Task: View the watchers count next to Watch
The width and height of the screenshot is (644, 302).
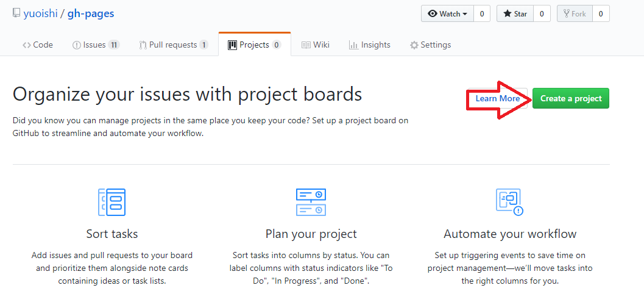Action: 482,13
